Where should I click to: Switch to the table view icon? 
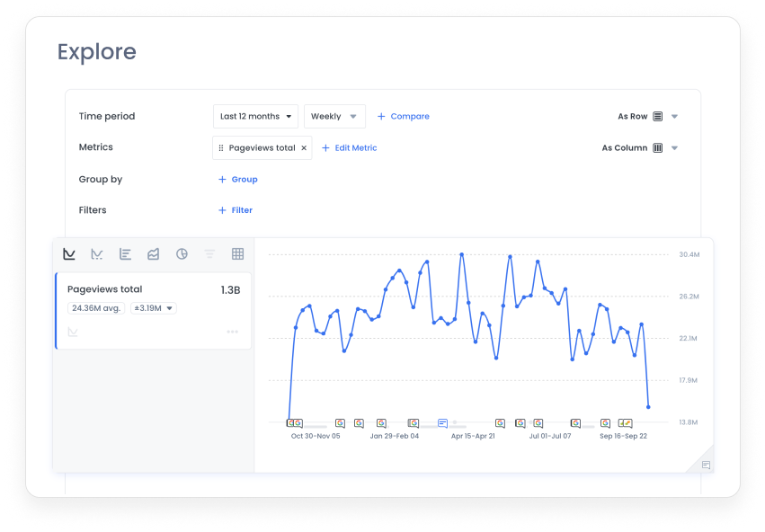[237, 254]
